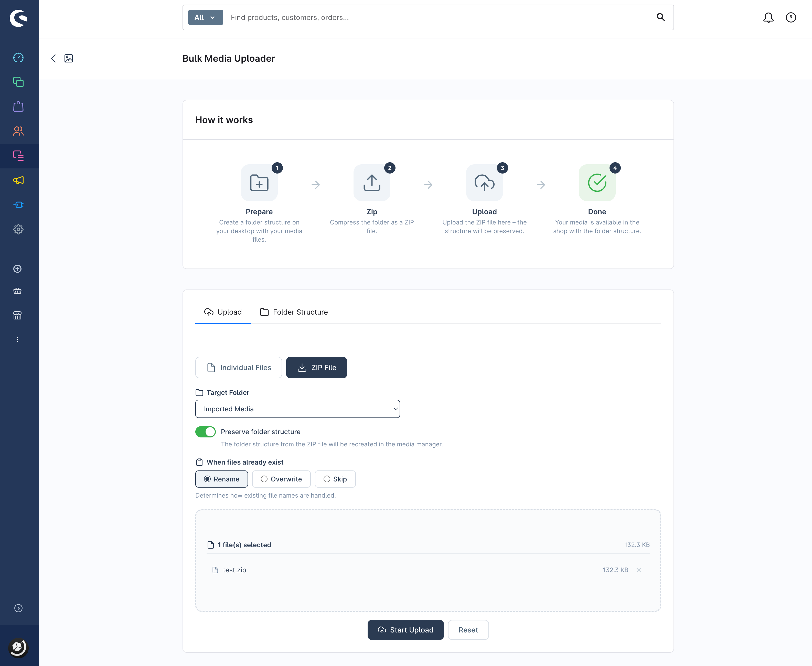Open the Target Folder dropdown
Viewport: 812px width, 666px height.
pyautogui.click(x=297, y=409)
